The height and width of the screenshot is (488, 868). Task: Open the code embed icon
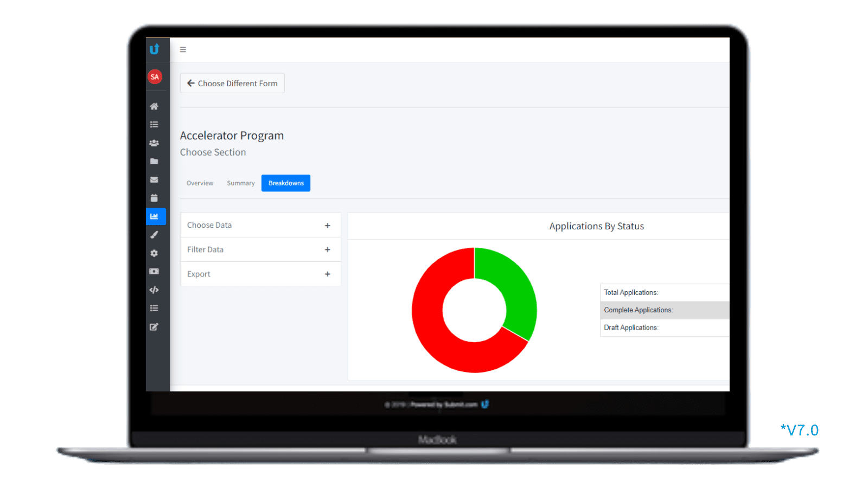click(154, 290)
